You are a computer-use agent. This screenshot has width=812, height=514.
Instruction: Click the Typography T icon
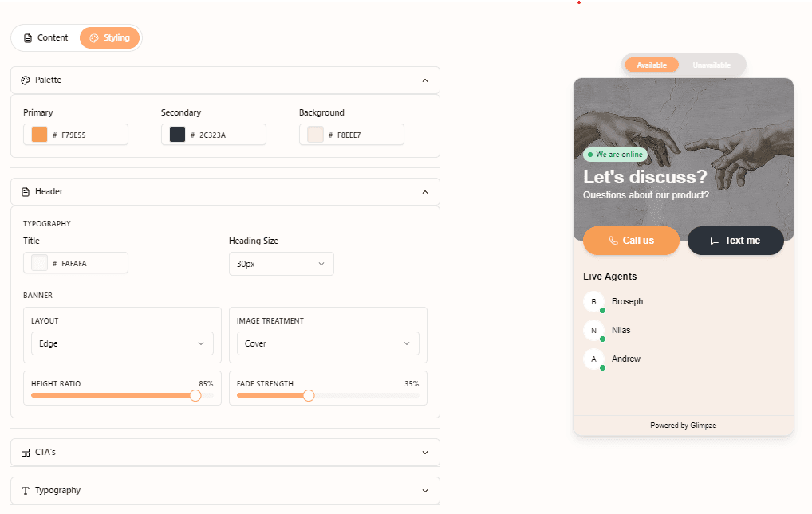[x=23, y=490]
